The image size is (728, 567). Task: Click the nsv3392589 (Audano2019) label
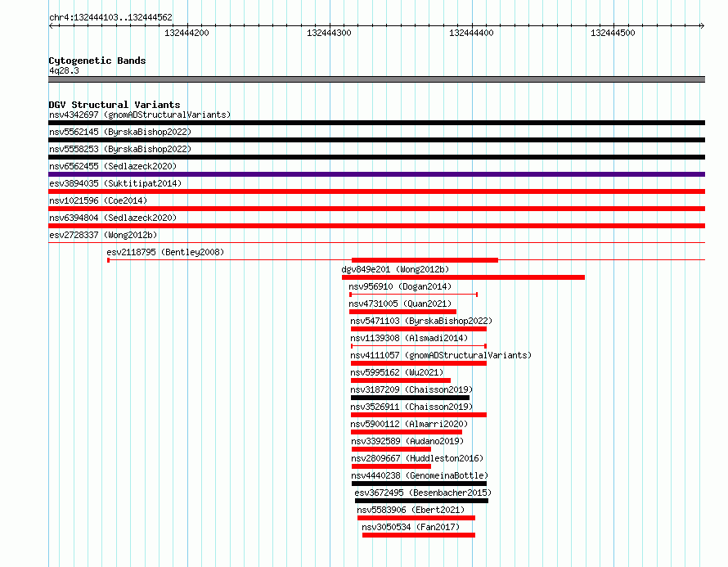pyautogui.click(x=407, y=441)
